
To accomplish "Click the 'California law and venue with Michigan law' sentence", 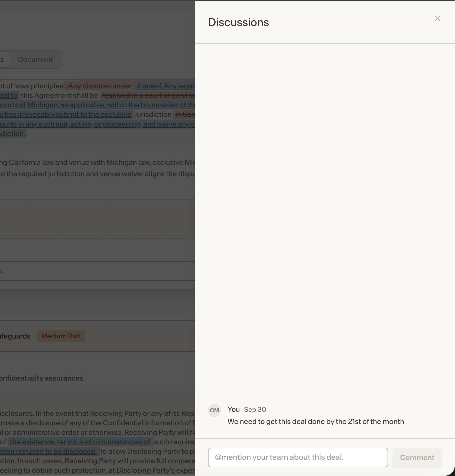I will pyautogui.click(x=97, y=162).
